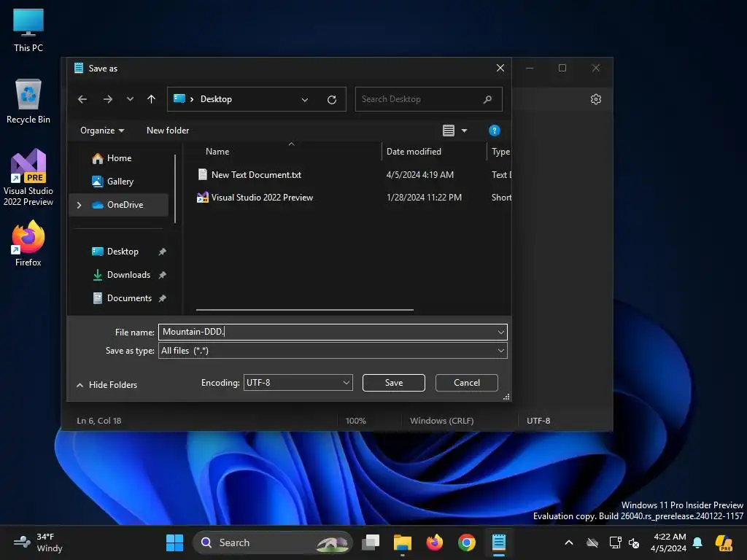747x560 pixels.
Task: Click the search magnifier icon
Action: coord(487,99)
